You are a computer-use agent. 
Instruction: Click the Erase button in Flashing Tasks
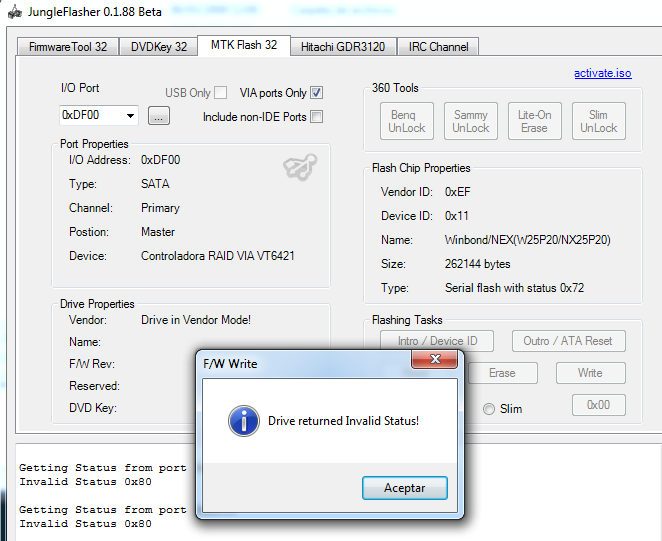[x=502, y=373]
